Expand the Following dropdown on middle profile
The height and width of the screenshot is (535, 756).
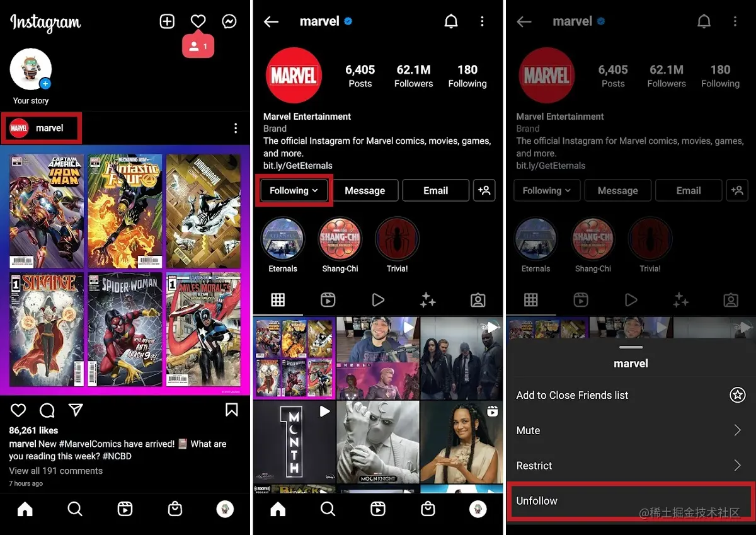tap(294, 190)
